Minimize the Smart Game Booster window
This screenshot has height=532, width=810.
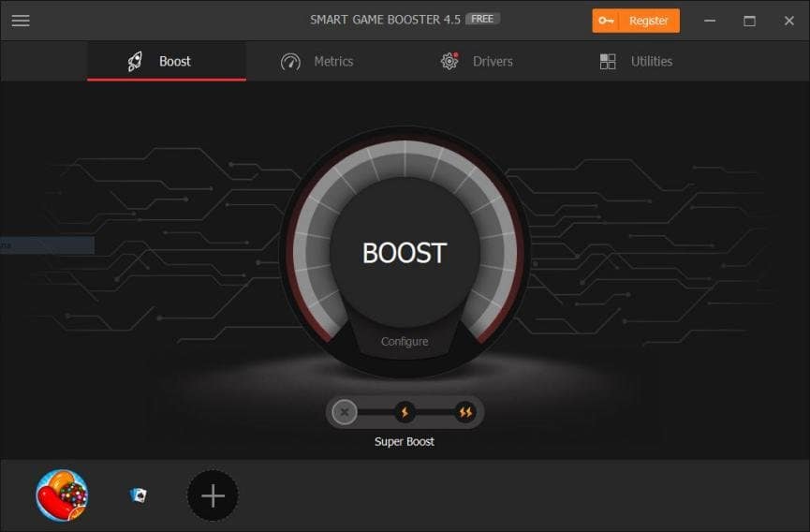[710, 21]
